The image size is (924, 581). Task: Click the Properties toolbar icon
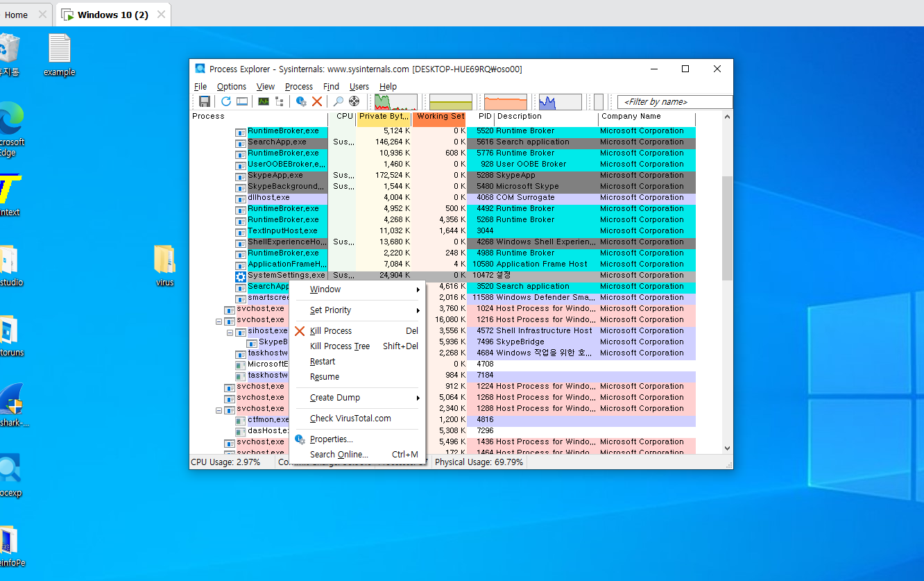click(301, 101)
